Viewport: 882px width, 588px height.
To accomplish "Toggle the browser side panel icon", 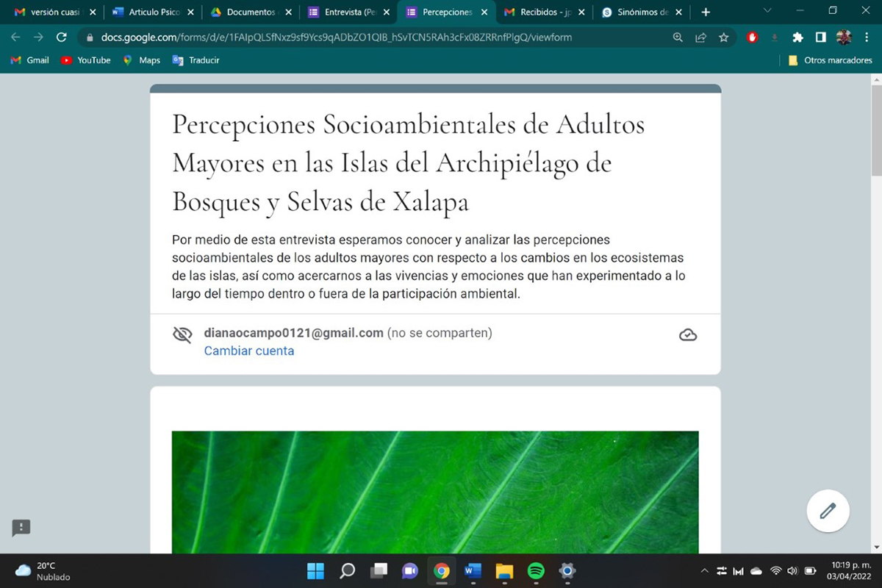I will [x=820, y=37].
